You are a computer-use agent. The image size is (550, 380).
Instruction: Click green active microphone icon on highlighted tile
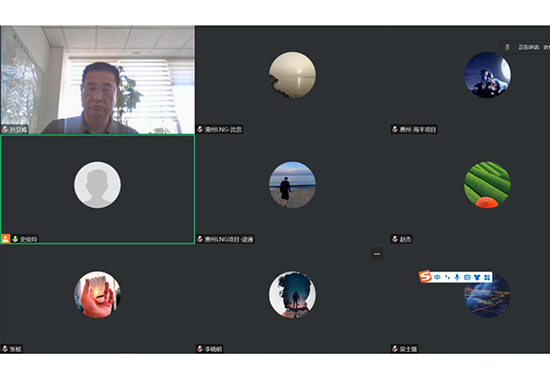coord(15,239)
